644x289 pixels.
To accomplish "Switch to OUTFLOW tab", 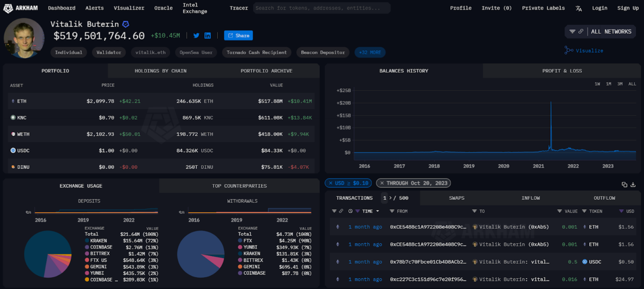I will 604,198.
